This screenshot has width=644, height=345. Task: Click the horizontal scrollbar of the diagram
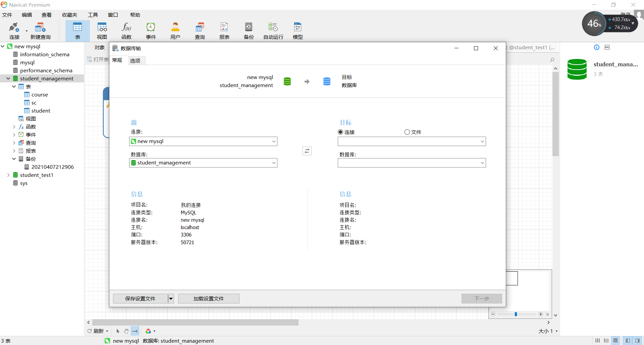tap(195, 322)
